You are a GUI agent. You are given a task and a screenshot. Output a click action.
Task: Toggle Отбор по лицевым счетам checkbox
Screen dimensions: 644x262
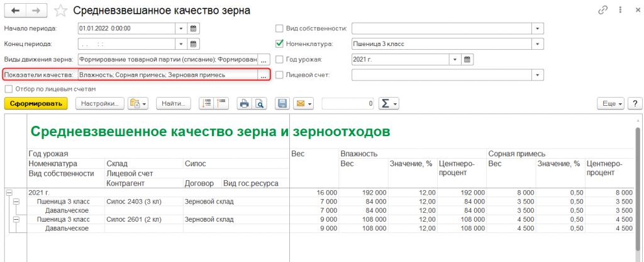click(8, 89)
